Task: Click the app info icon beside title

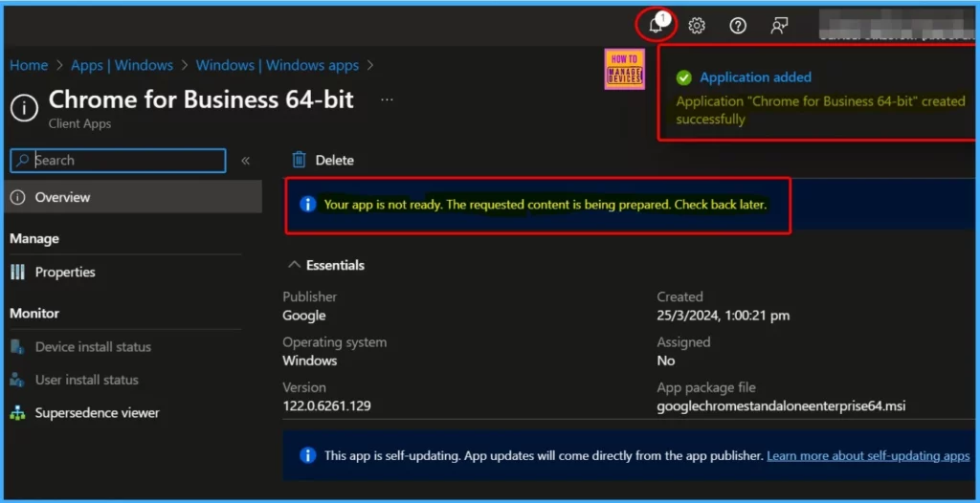Action: click(24, 107)
